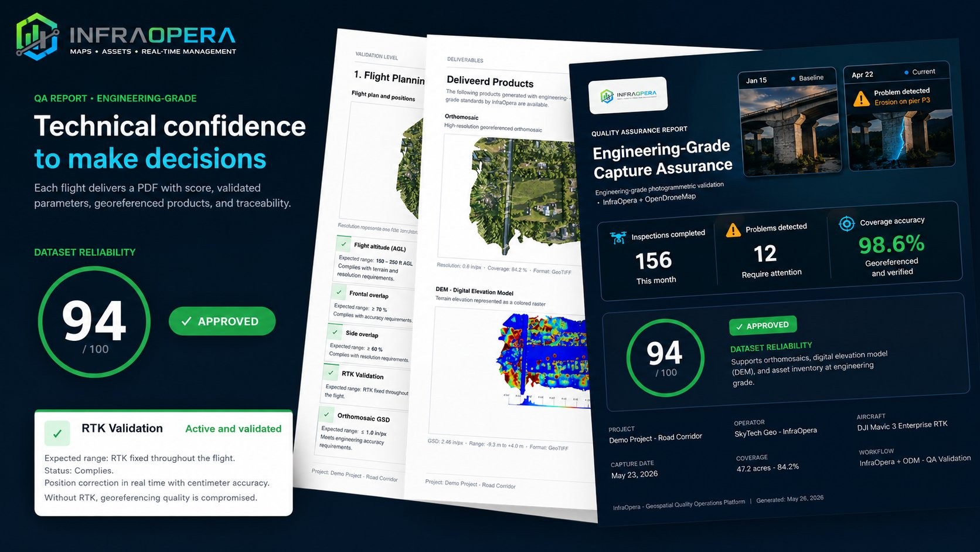Click the 12 problems detected value

765,254
